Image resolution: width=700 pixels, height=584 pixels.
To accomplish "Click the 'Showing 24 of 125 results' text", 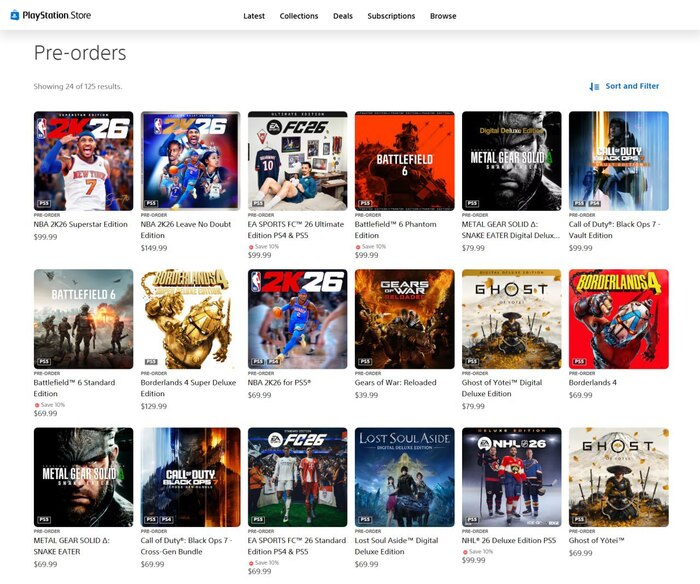I will click(78, 86).
